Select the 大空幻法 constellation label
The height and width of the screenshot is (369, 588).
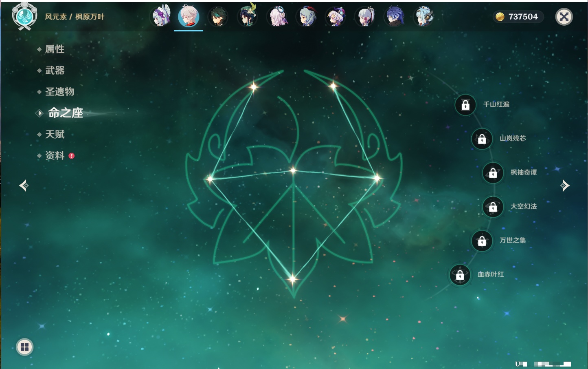point(524,206)
